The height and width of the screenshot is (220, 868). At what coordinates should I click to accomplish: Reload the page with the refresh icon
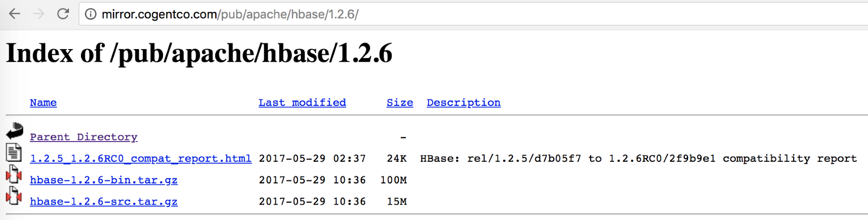(x=63, y=13)
